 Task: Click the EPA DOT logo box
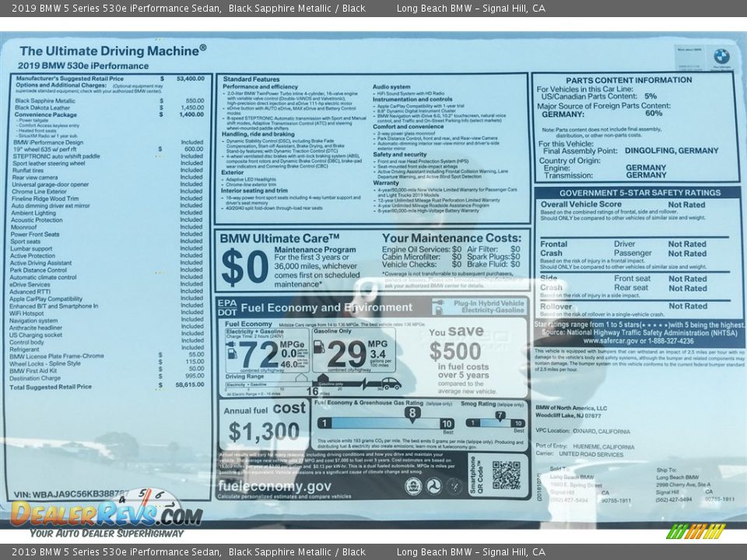pos(226,307)
